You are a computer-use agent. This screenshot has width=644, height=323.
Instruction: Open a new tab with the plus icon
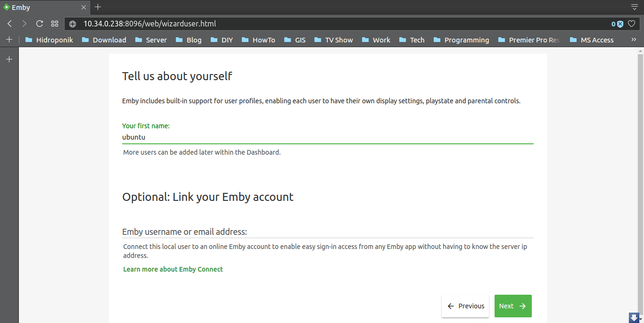coord(98,7)
